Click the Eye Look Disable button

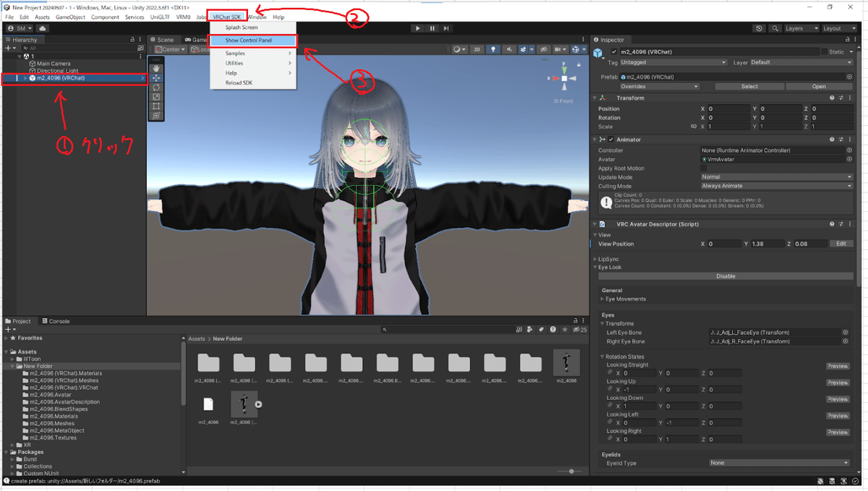(x=726, y=276)
